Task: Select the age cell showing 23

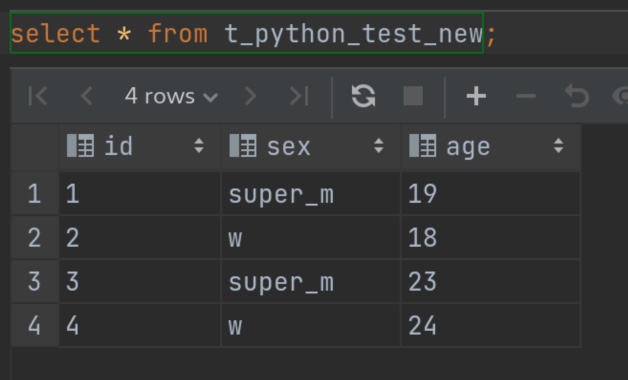Action: (x=491, y=281)
